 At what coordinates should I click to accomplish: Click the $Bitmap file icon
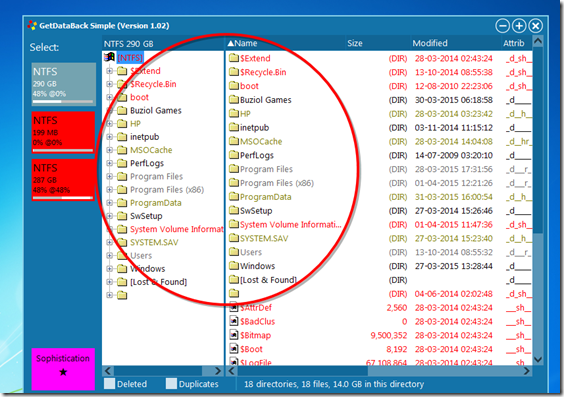(x=234, y=335)
